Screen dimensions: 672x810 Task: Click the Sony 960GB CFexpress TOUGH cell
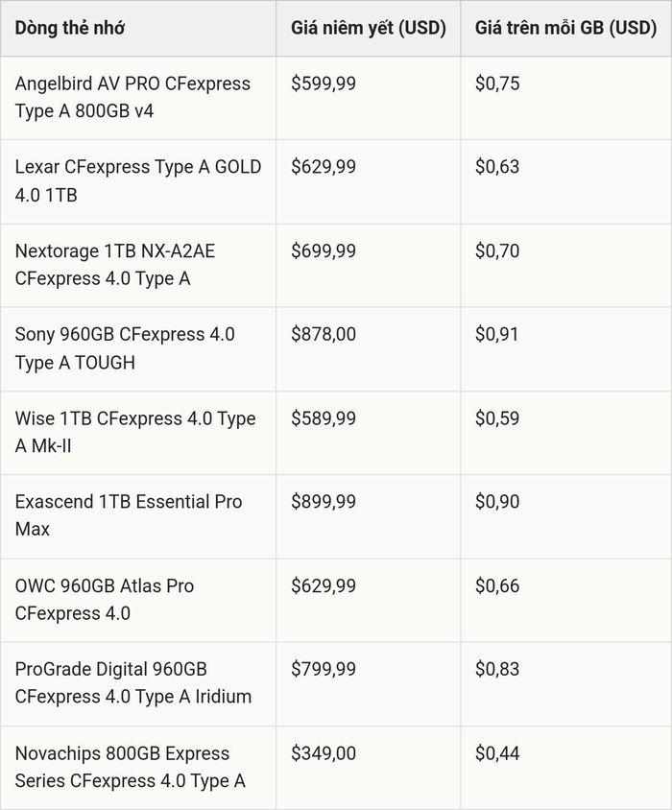click(125, 348)
